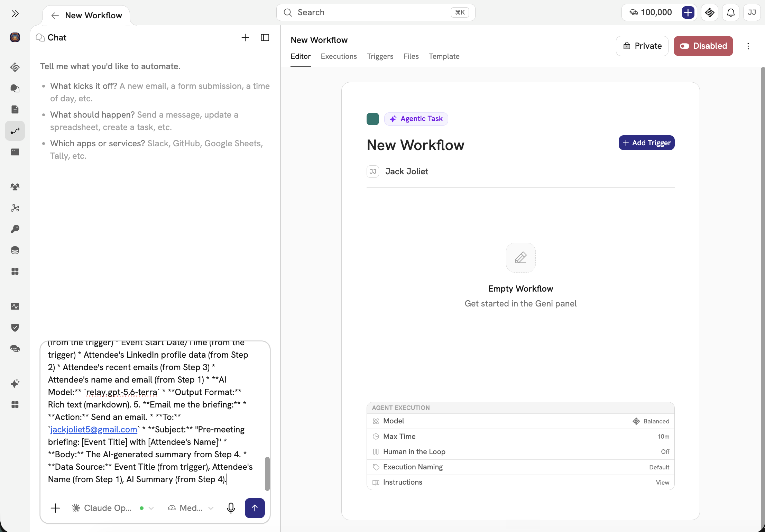The image size is (765, 532).
Task: Click into the Search field
Action: click(376, 12)
